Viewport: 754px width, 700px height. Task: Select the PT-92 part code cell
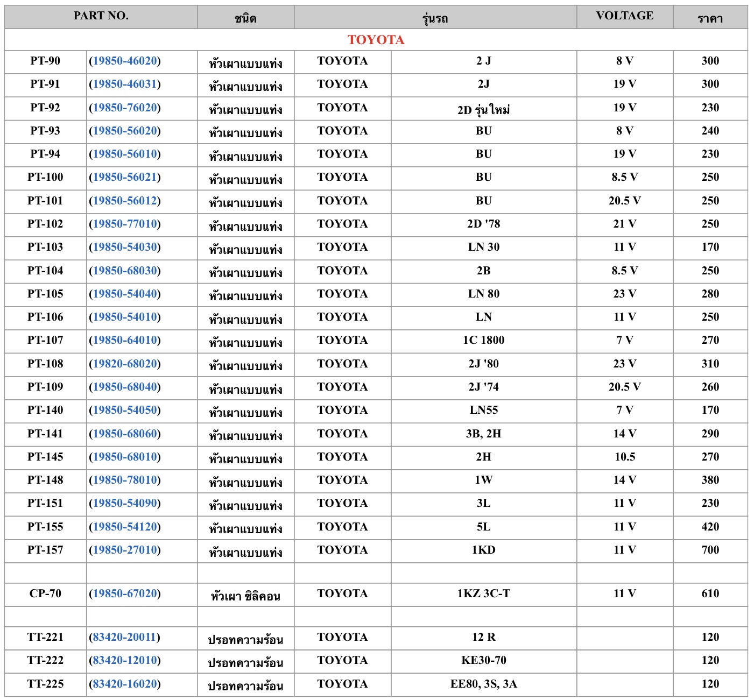coord(45,108)
